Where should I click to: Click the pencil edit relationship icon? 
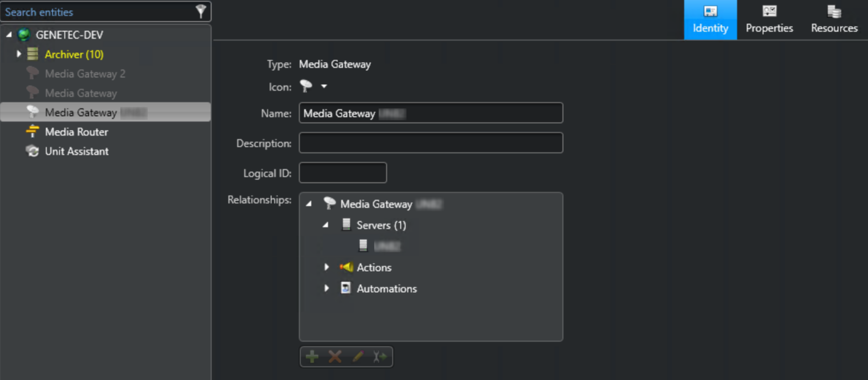pyautogui.click(x=358, y=356)
